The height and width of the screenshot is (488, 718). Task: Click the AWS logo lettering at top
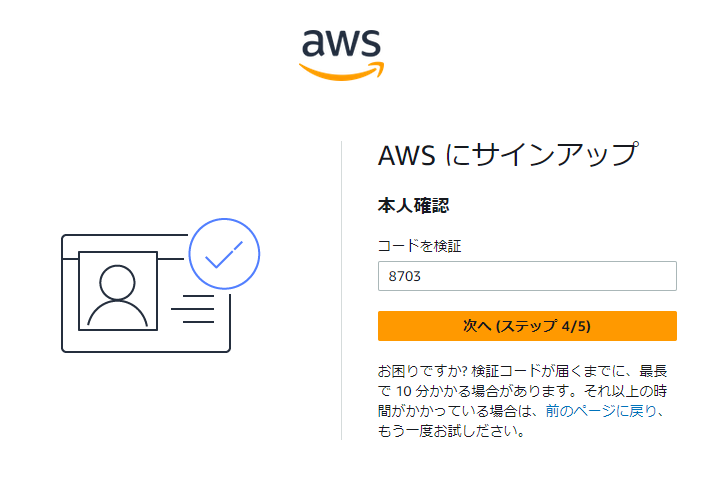point(341,43)
